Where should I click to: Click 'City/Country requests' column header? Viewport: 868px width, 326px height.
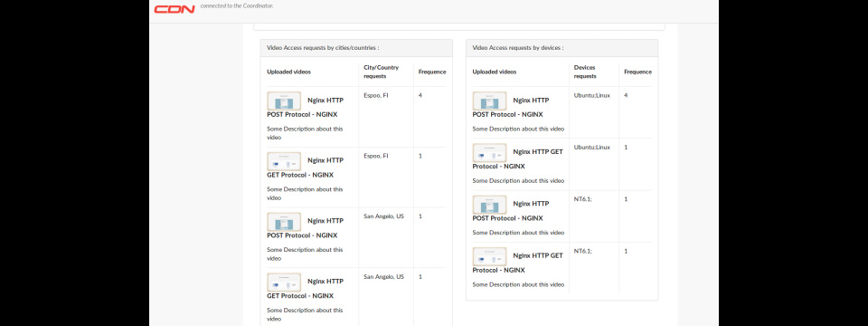click(381, 72)
